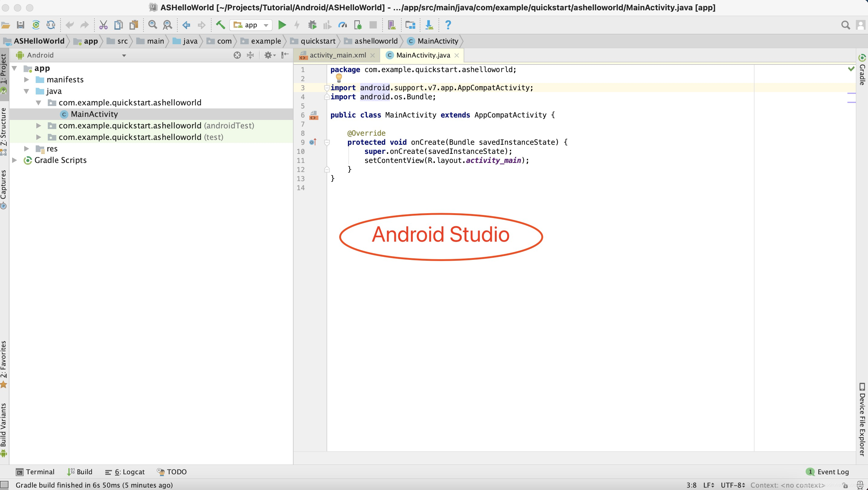Viewport: 868px width, 490px height.
Task: Click Attach Debugger to Android Process icon
Action: pyautogui.click(x=358, y=25)
